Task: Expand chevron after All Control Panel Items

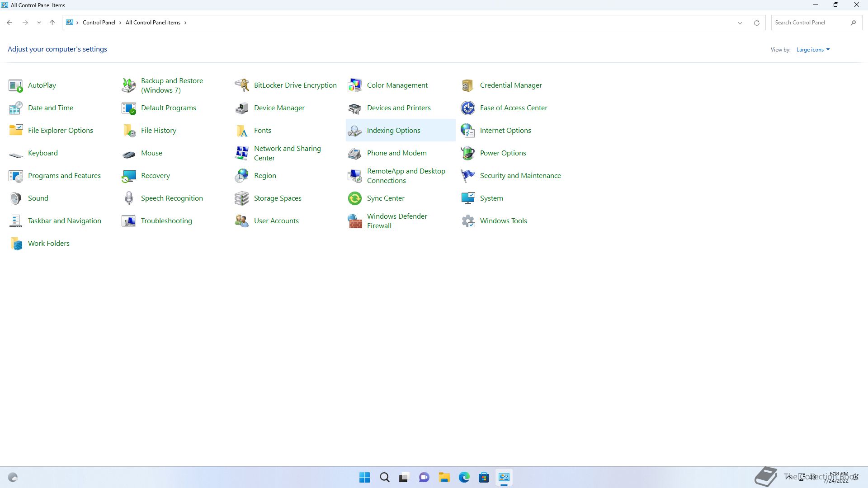Action: pyautogui.click(x=185, y=23)
